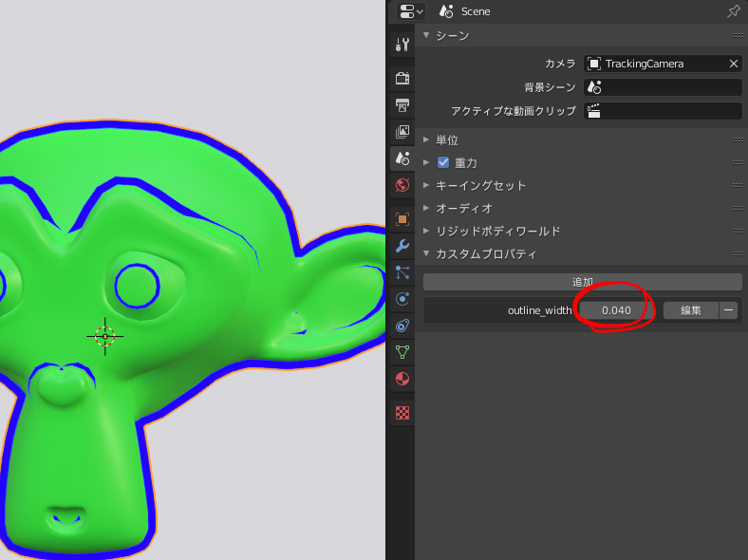748x560 pixels.
Task: Expand the オーディオ panel
Action: (x=426, y=209)
